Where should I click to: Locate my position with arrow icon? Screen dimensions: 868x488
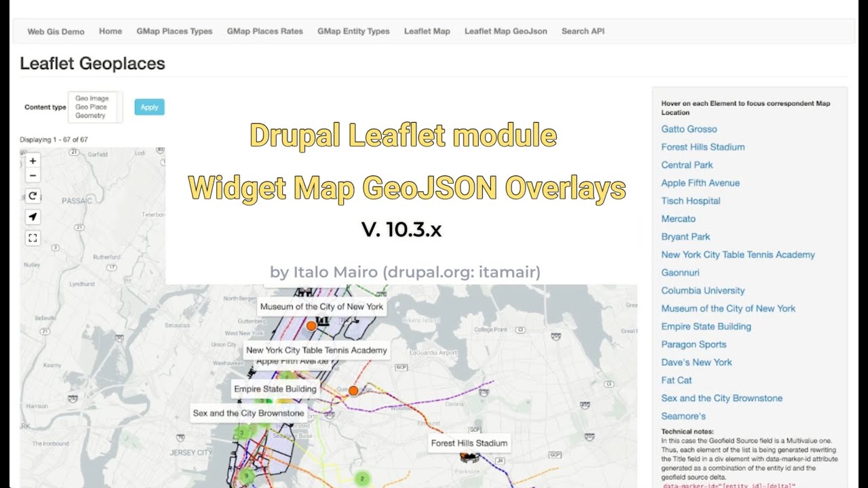(33, 217)
